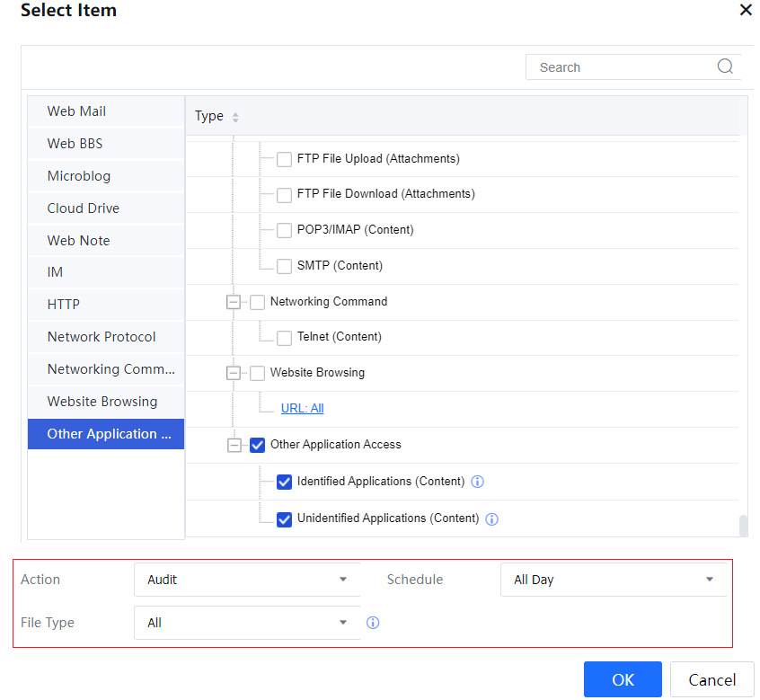Screen dimensions: 760x700
Task: Click inside the Search field
Action: [620, 67]
